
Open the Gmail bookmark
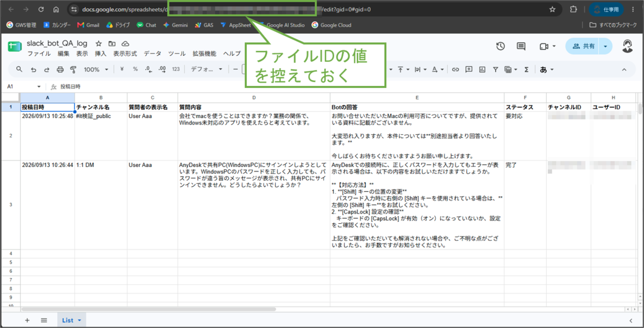tap(88, 25)
